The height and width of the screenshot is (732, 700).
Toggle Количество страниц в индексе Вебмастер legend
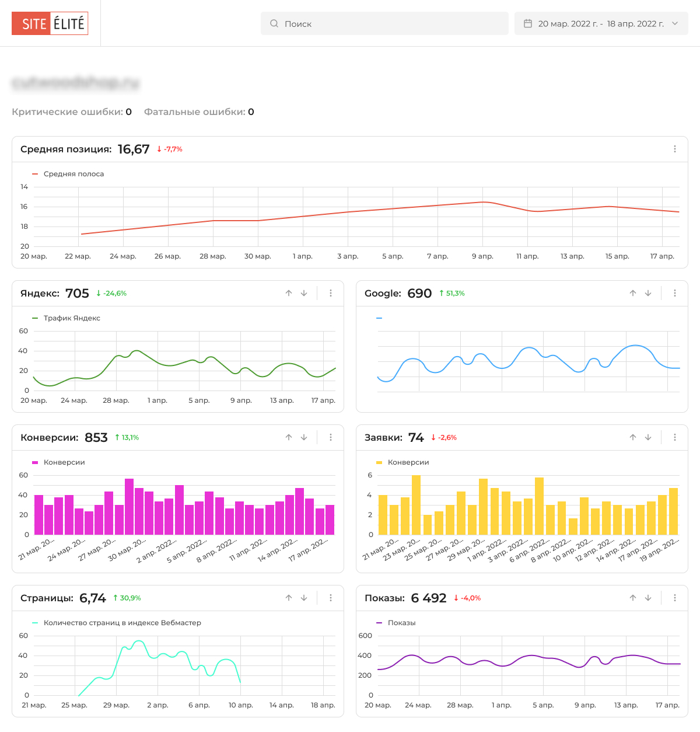click(x=117, y=623)
